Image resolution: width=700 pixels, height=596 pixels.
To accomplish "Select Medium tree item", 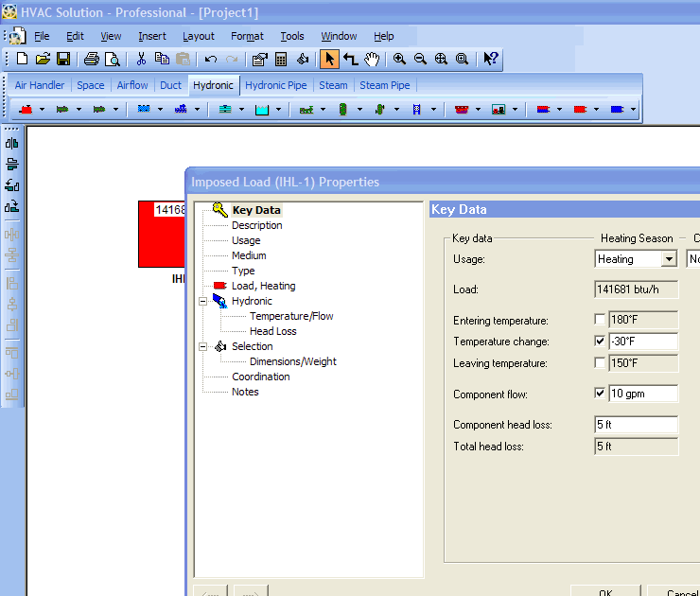I will pos(249,255).
